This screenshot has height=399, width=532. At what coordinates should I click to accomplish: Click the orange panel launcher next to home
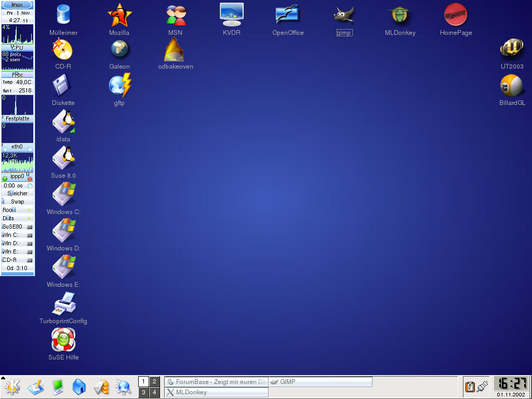(101, 387)
